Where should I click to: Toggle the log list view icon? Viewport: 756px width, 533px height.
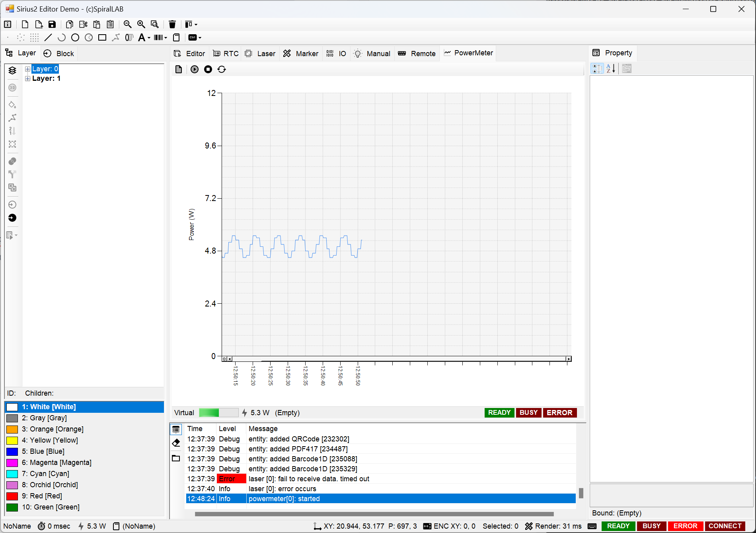pos(176,430)
